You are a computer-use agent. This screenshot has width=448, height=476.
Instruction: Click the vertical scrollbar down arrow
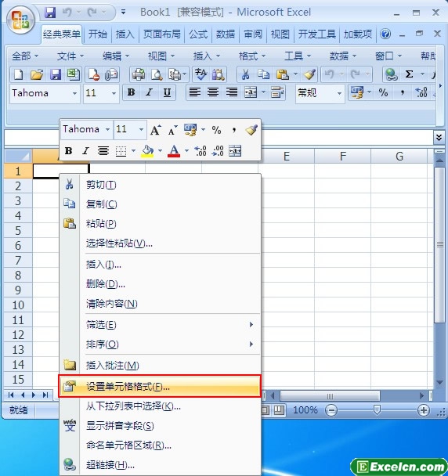[439, 382]
